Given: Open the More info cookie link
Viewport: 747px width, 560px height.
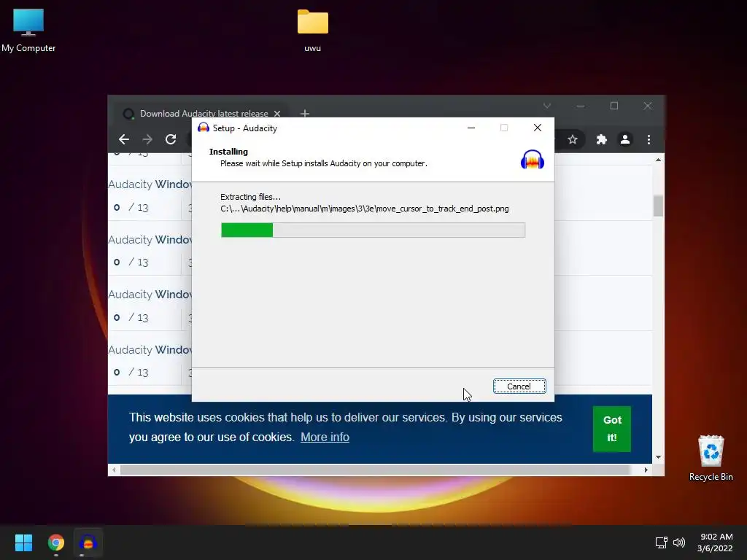Looking at the screenshot, I should click(325, 437).
